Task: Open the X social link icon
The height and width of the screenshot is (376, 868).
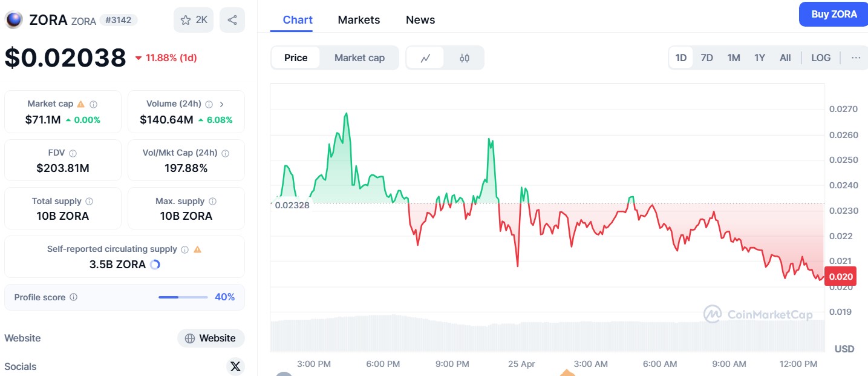Action: point(235,366)
